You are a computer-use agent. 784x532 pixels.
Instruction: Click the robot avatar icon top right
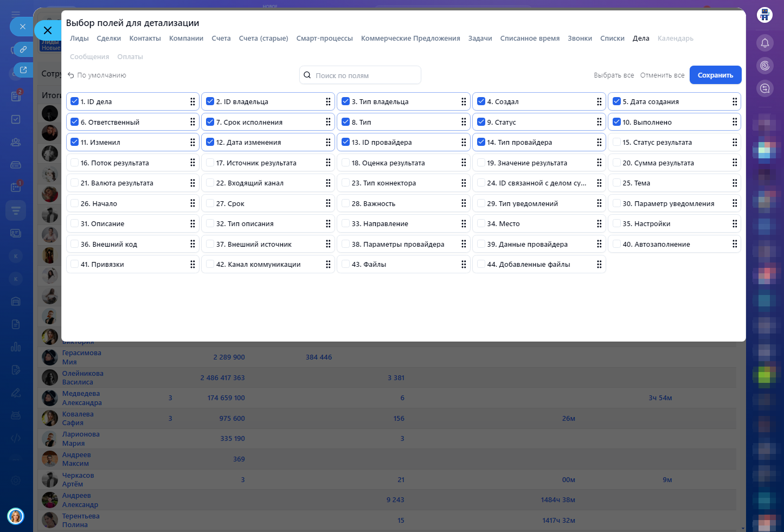pyautogui.click(x=764, y=15)
